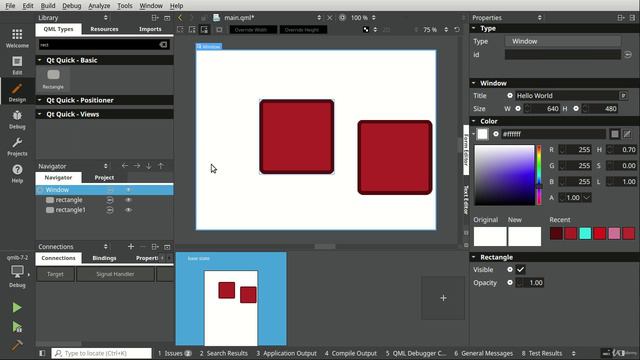Clear the library search filter
The width and height of the screenshot is (640, 360).
[x=163, y=44]
